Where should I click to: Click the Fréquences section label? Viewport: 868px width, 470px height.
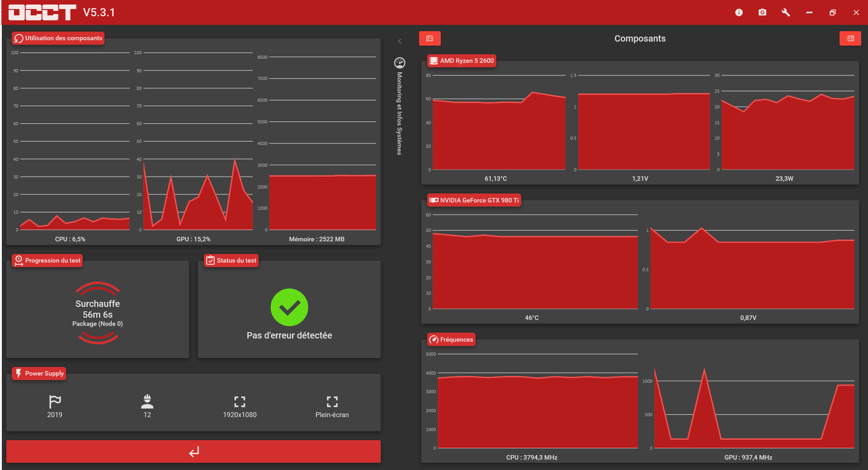(x=451, y=339)
